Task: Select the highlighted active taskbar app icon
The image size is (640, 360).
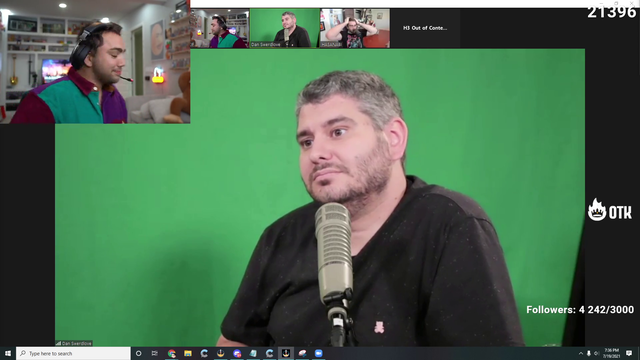Action: (286, 353)
